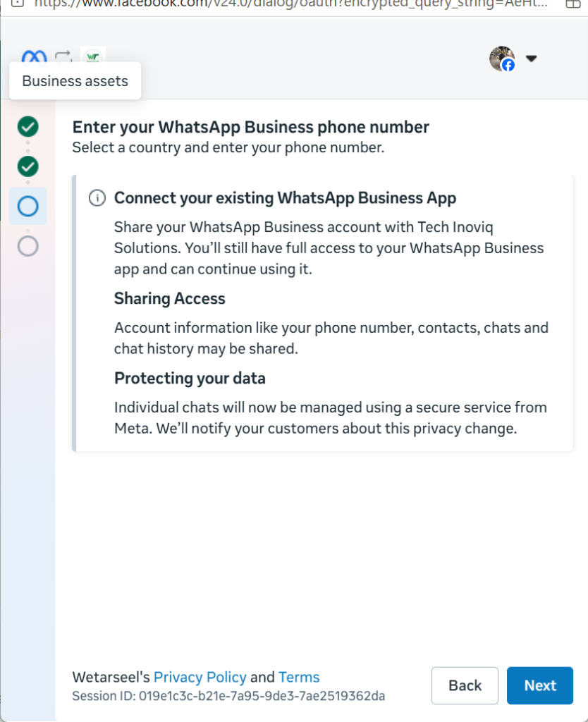
Task: Select the current blue step circle
Action: 28,207
